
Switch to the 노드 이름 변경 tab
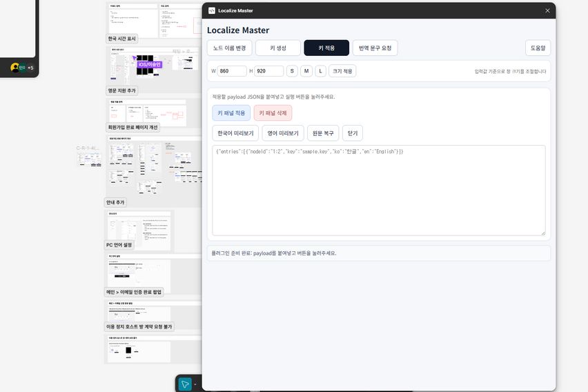pos(230,48)
